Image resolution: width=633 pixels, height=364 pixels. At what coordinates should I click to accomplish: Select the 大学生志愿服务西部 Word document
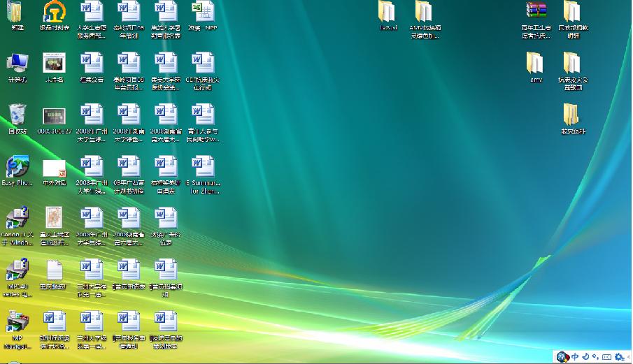(x=92, y=11)
